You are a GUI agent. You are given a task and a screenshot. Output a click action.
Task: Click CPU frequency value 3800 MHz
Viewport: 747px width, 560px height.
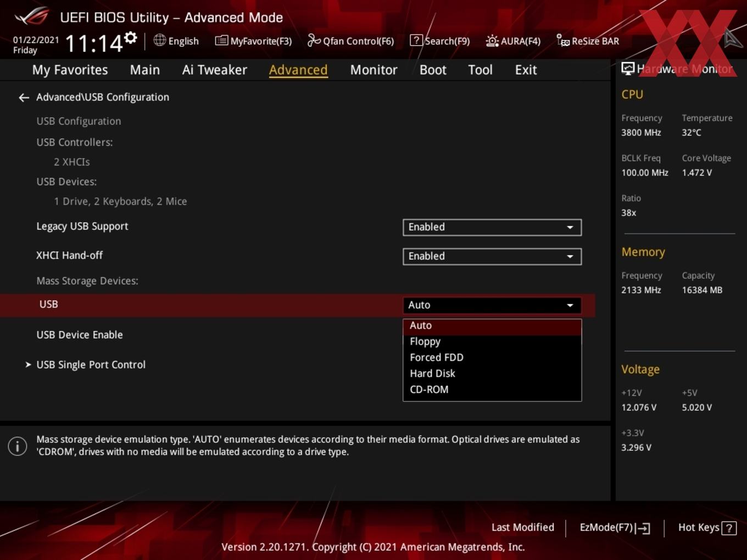tap(641, 132)
